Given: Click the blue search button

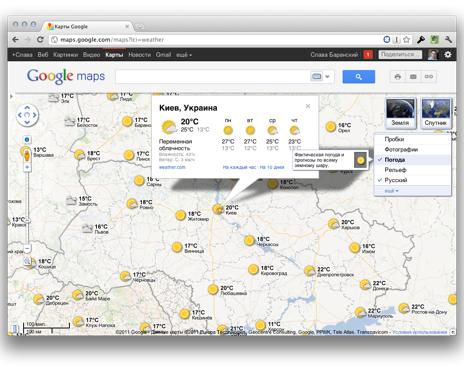Looking at the screenshot, I should (359, 77).
